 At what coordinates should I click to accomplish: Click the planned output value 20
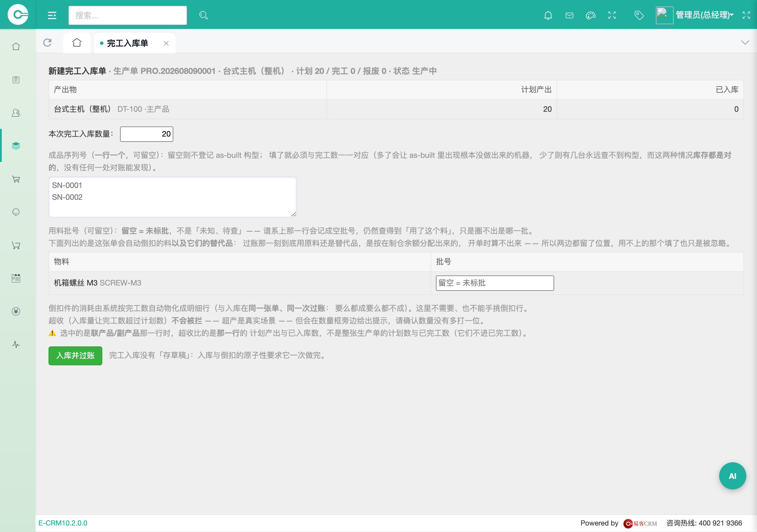click(x=547, y=109)
